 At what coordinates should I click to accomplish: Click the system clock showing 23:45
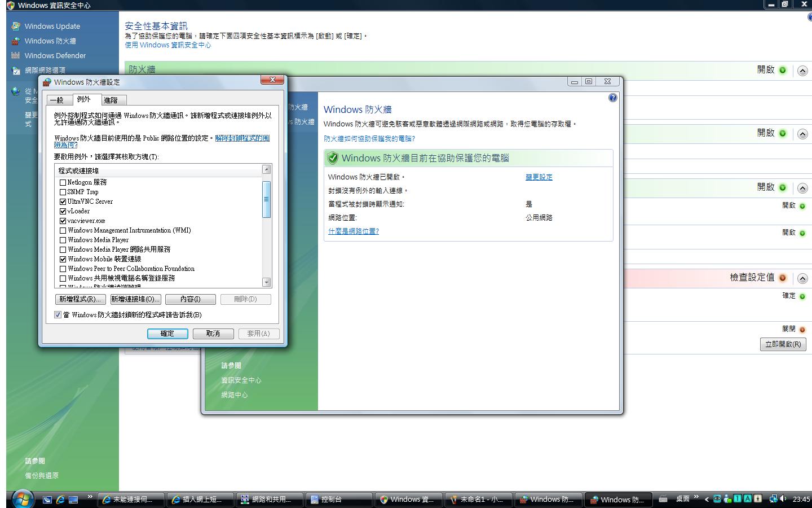801,500
